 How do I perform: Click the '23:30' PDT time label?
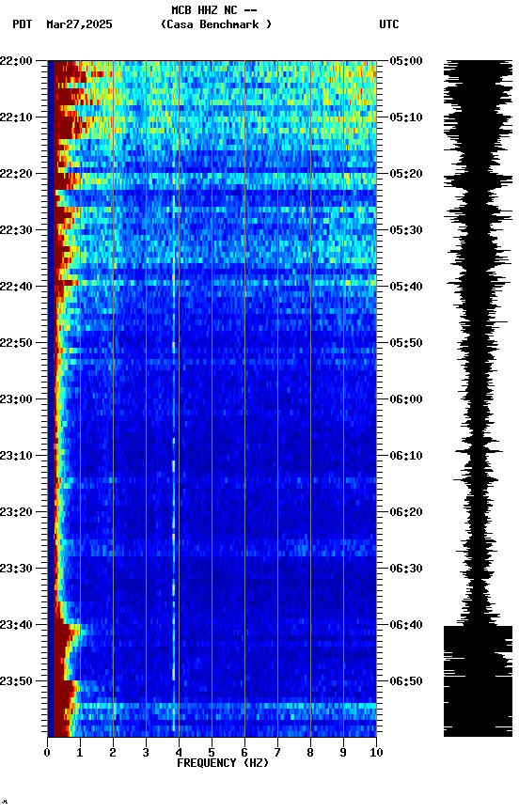[16, 570]
